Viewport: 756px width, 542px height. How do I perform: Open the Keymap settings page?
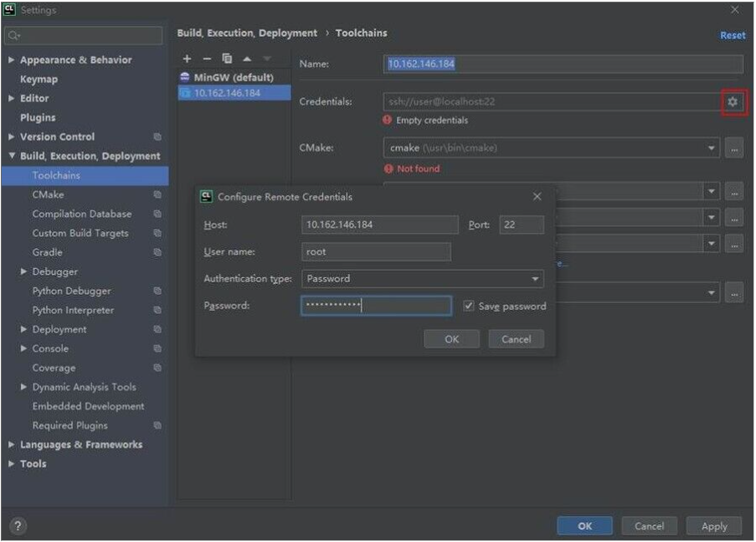[39, 80]
